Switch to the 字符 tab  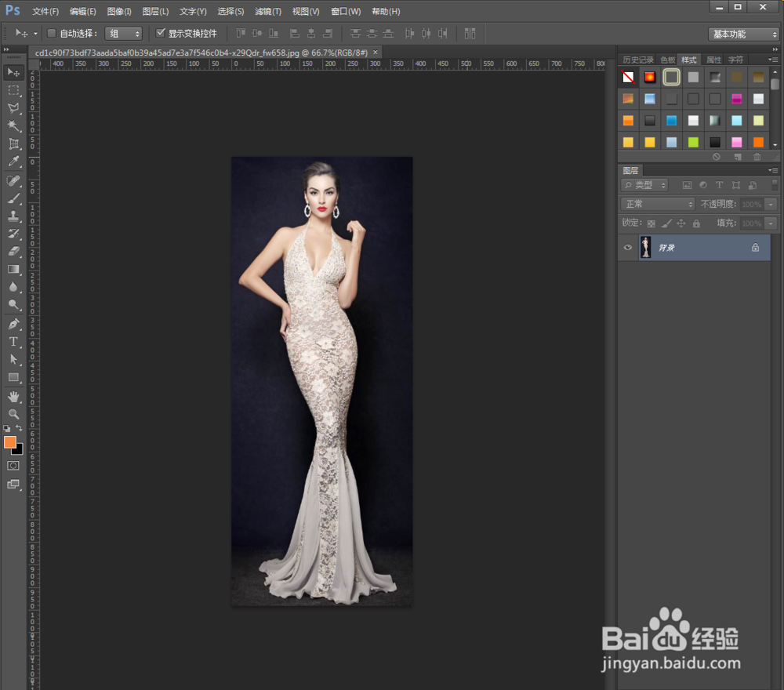735,60
